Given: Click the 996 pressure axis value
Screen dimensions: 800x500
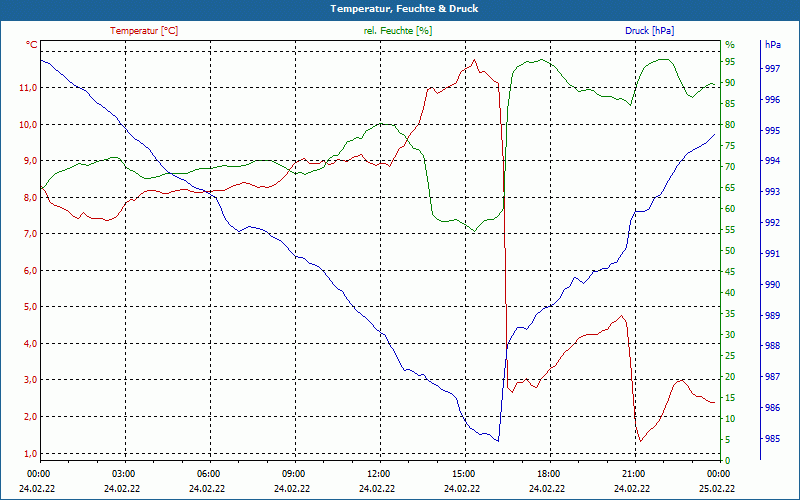Looking at the screenshot, I should pos(772,100).
